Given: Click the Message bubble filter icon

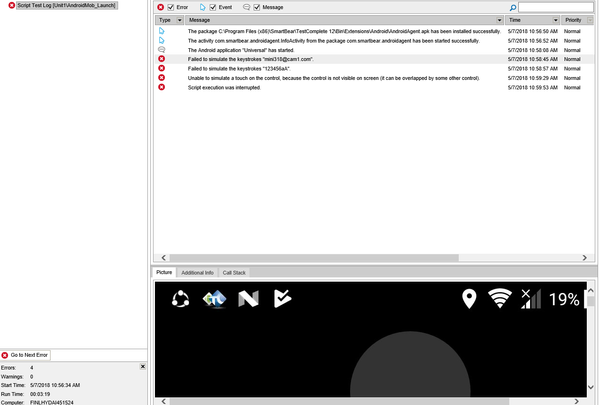Looking at the screenshot, I should pos(247,7).
